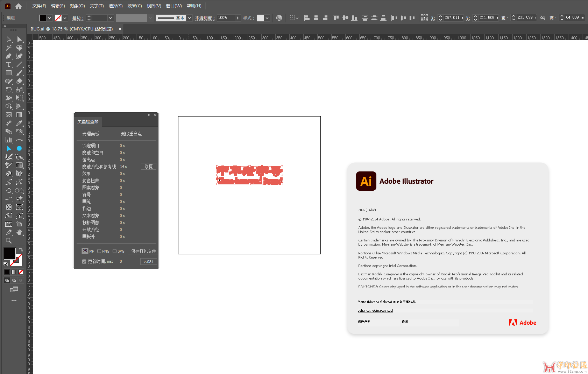Open stroke weight dropdown

pyautogui.click(x=111, y=18)
